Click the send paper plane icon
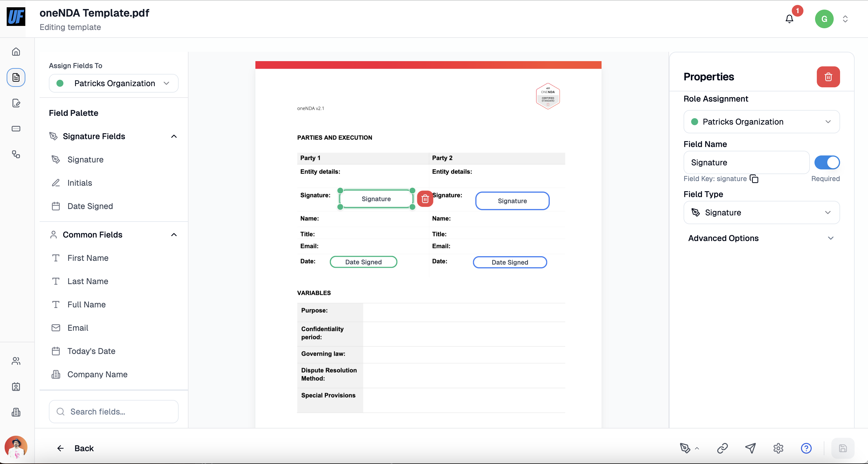This screenshot has width=868, height=464. pos(750,448)
